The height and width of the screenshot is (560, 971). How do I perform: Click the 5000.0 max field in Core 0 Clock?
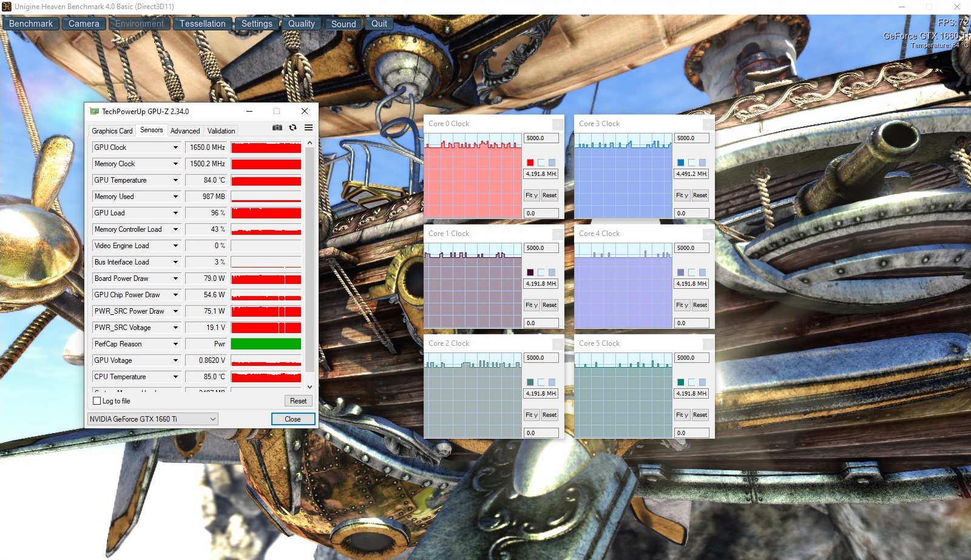(541, 138)
